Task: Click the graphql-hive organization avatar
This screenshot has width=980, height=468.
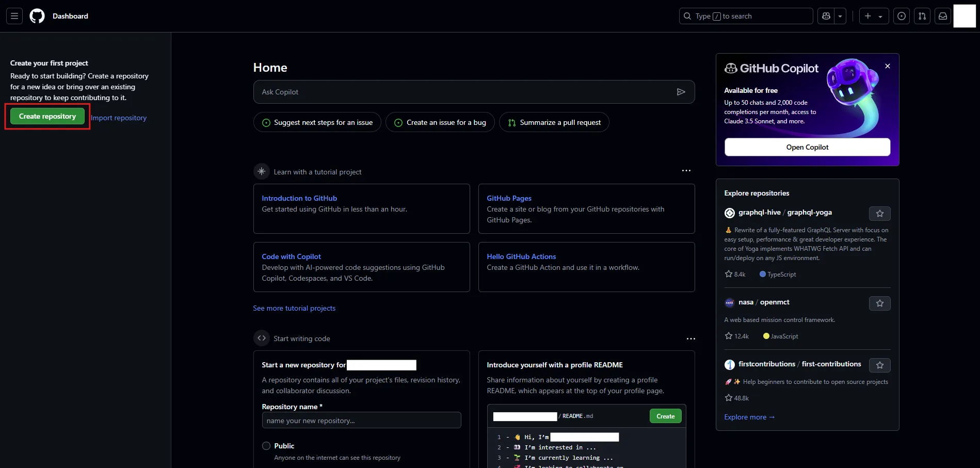Action: pyautogui.click(x=729, y=213)
